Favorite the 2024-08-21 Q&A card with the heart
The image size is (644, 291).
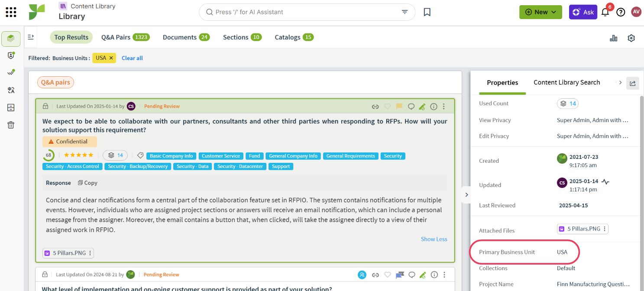[x=388, y=275]
